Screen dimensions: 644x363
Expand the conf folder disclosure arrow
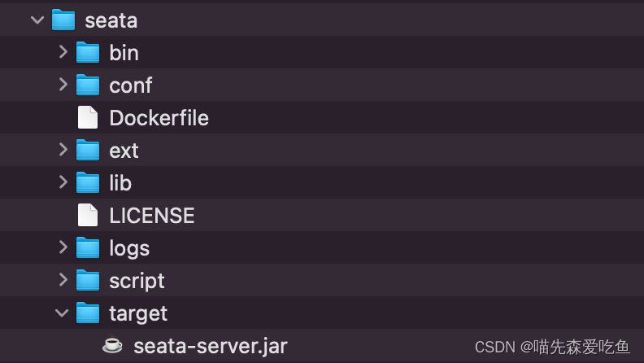pyautogui.click(x=63, y=85)
